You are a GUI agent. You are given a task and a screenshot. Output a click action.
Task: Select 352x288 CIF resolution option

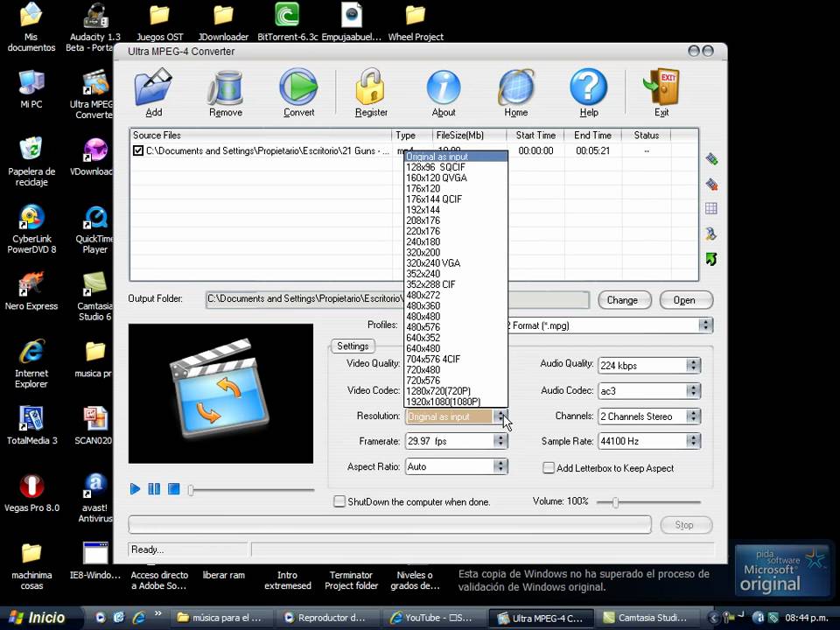click(x=455, y=284)
